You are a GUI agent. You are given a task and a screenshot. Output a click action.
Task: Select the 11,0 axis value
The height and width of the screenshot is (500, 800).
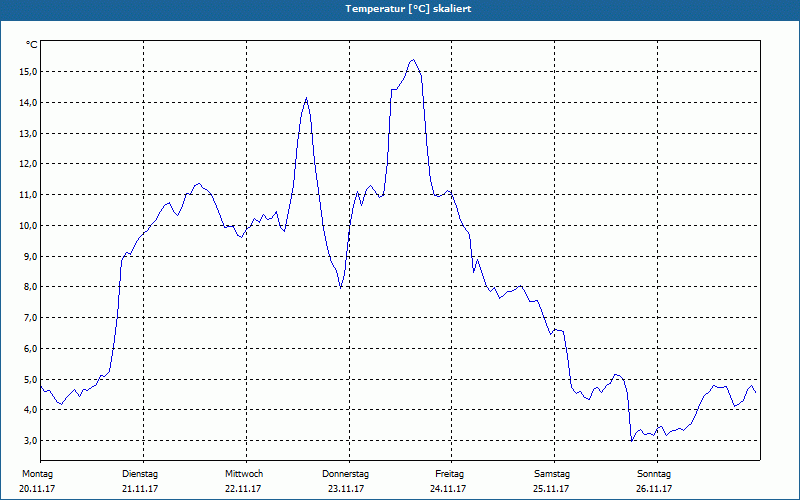[28, 195]
